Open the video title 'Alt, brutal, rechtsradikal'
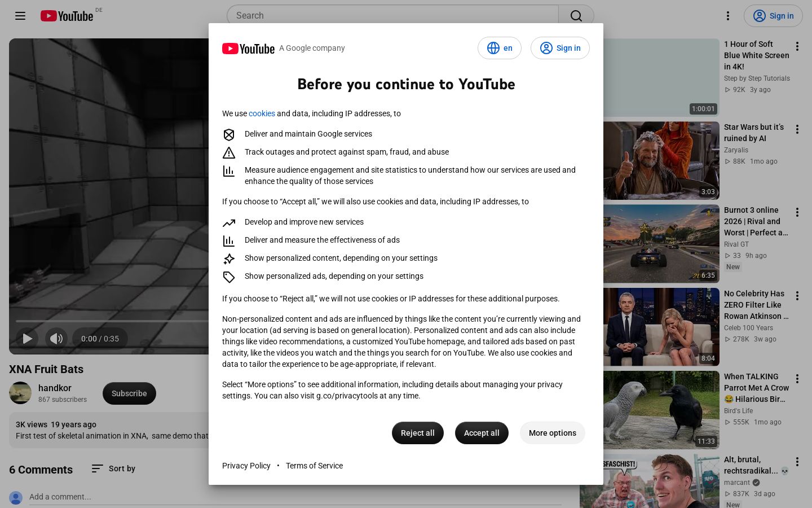The width and height of the screenshot is (812, 508). 756,465
